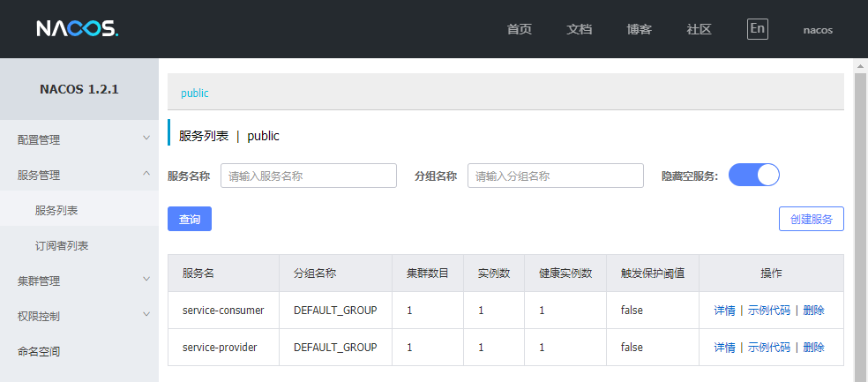The image size is (868, 382).
Task: Delete the service-provider service
Action: (813, 348)
